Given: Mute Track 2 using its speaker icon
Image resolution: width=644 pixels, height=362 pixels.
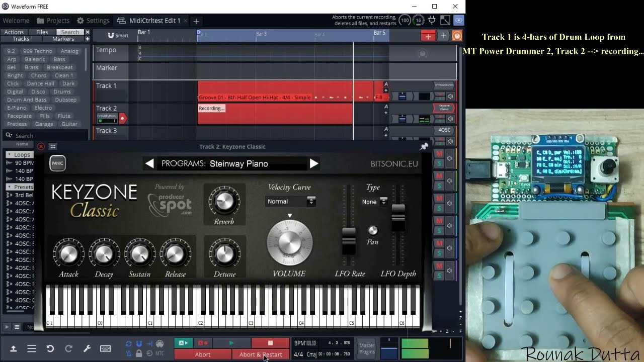Looking at the screenshot, I should point(450,119).
